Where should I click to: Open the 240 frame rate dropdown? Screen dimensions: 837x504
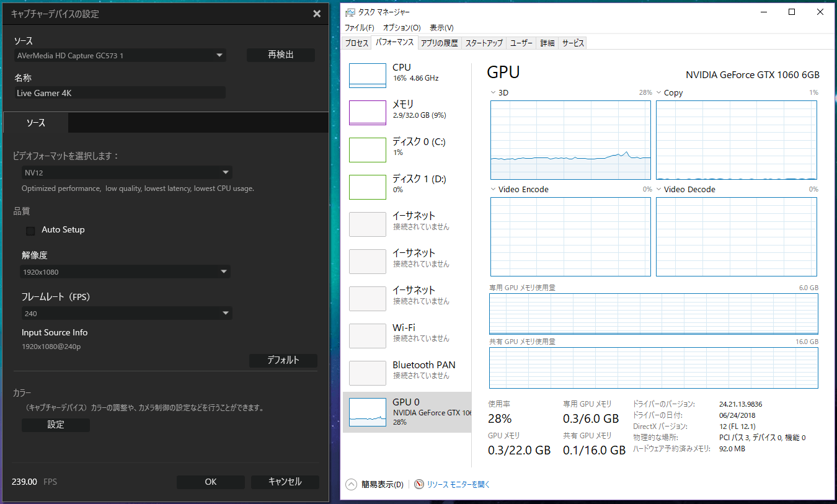coord(126,314)
